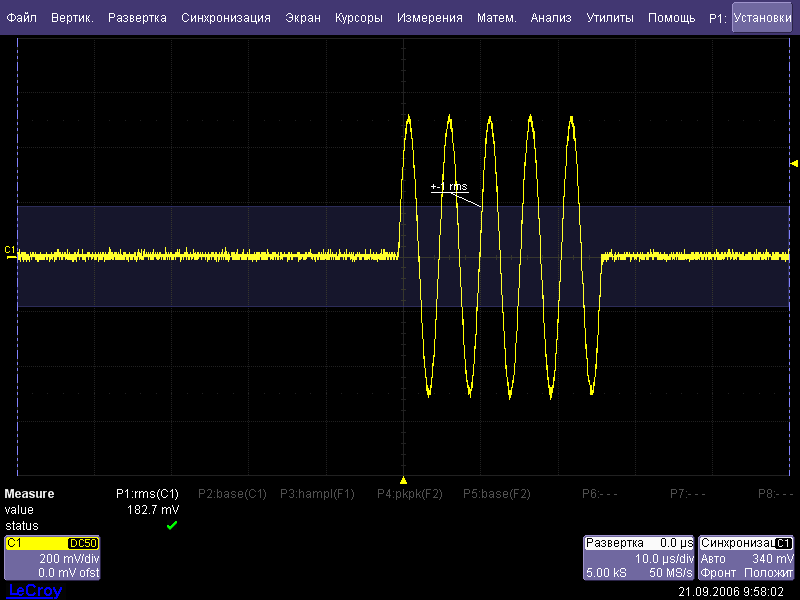The width and height of the screenshot is (800, 600).
Task: Click the C1 source badge in trigger box
Action: point(784,543)
